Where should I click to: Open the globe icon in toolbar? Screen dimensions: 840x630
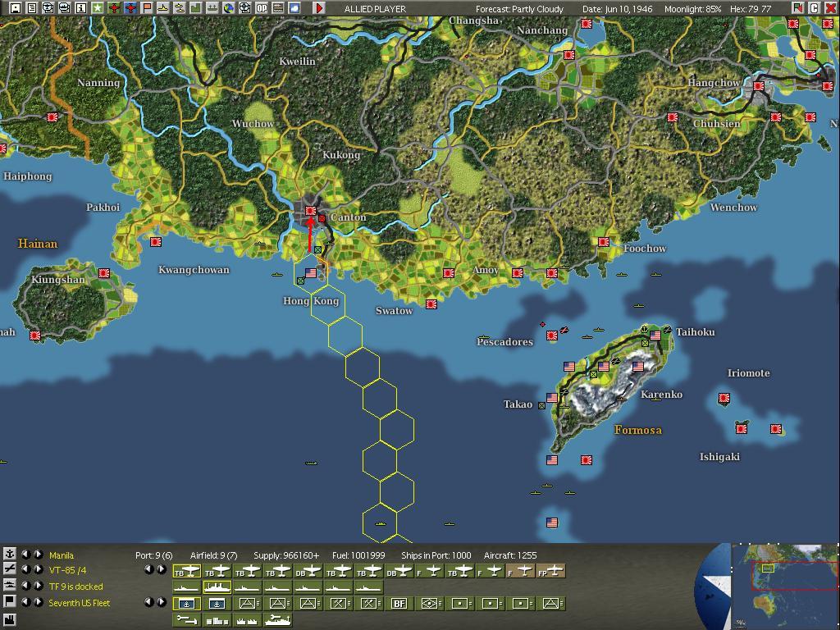[229, 8]
